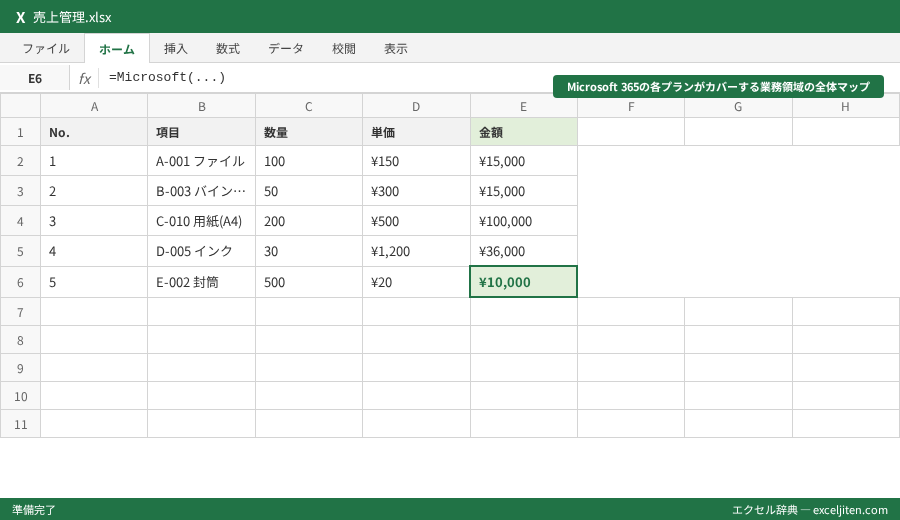Select column G header
The image size is (900, 520).
(x=738, y=107)
